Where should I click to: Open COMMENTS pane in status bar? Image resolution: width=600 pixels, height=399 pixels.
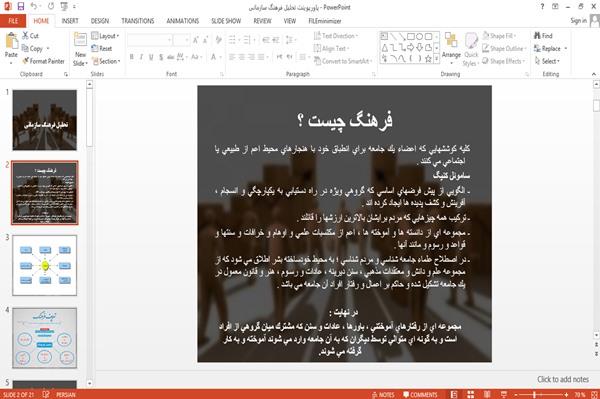pyautogui.click(x=420, y=394)
